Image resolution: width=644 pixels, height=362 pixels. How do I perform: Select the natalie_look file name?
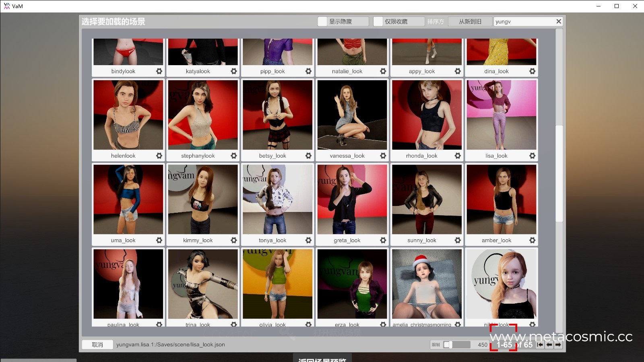[347, 71]
